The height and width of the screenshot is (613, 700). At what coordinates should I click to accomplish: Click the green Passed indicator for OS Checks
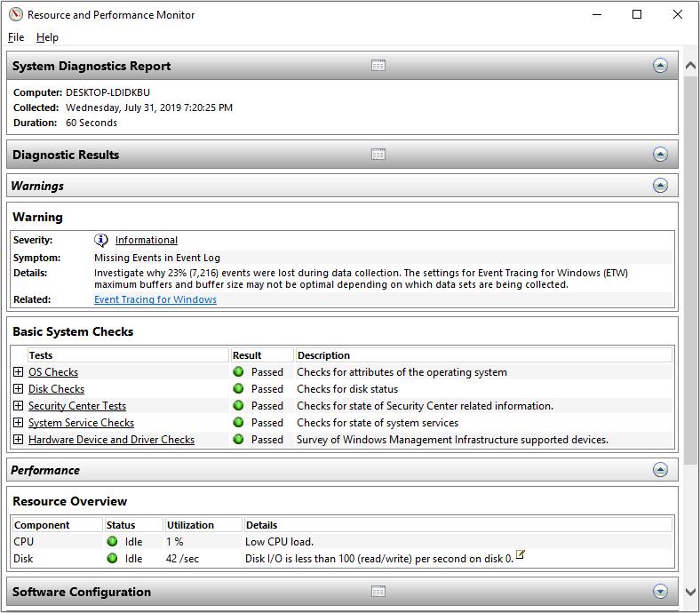click(x=238, y=371)
